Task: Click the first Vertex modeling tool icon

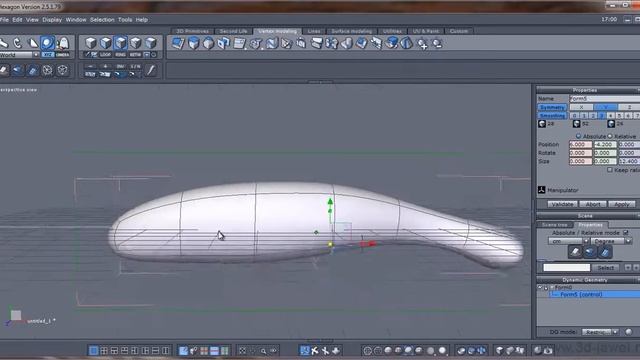Action: tap(178, 43)
